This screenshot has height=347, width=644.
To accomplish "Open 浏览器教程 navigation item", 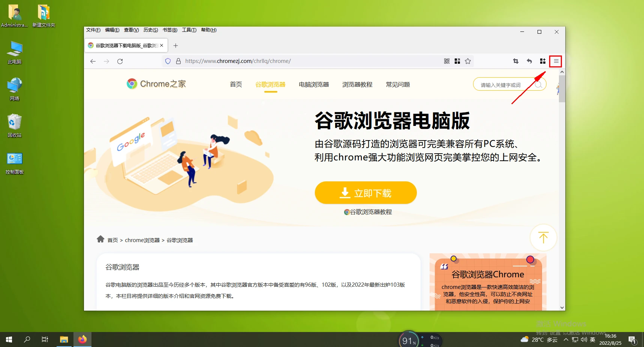I will click(357, 85).
